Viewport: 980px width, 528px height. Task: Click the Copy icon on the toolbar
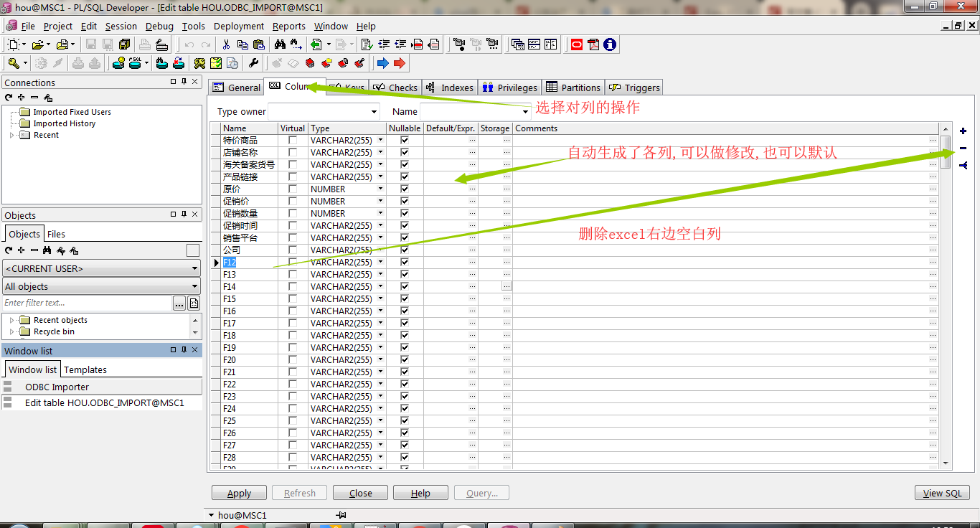pyautogui.click(x=242, y=44)
